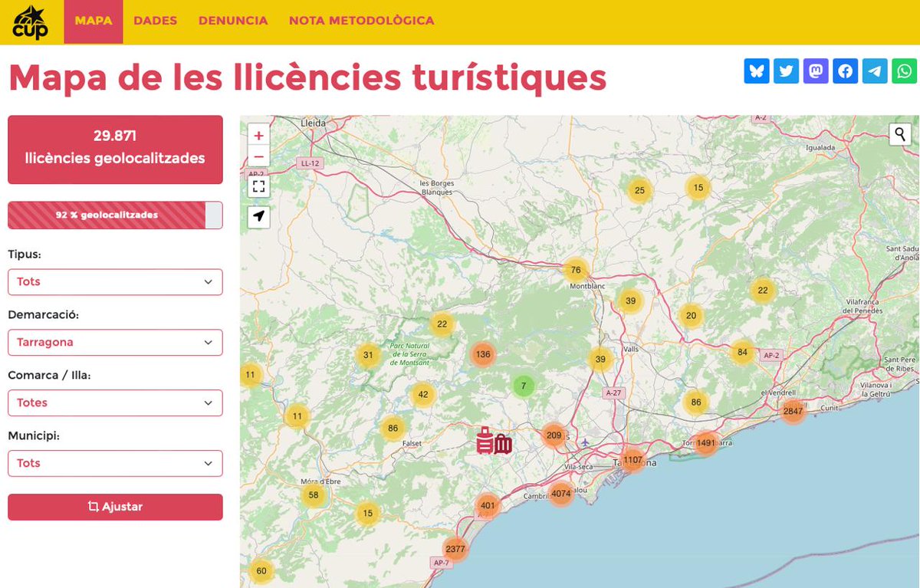Share the map on Telegram
The width and height of the screenshot is (920, 588).
pyautogui.click(x=875, y=71)
